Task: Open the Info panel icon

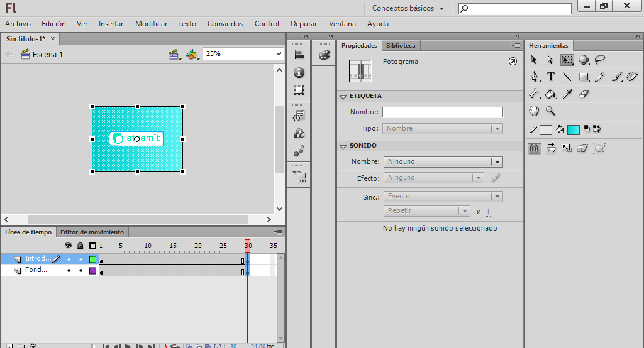Action: point(299,73)
